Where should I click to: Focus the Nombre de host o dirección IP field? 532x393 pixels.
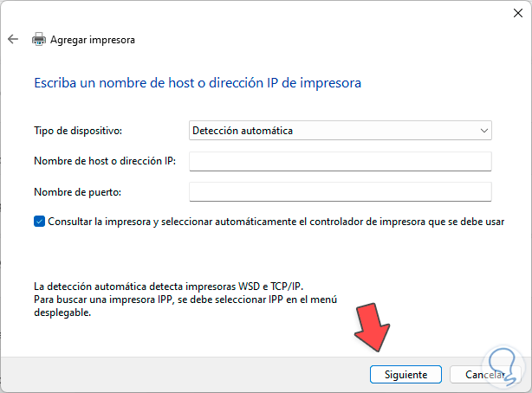coord(340,161)
